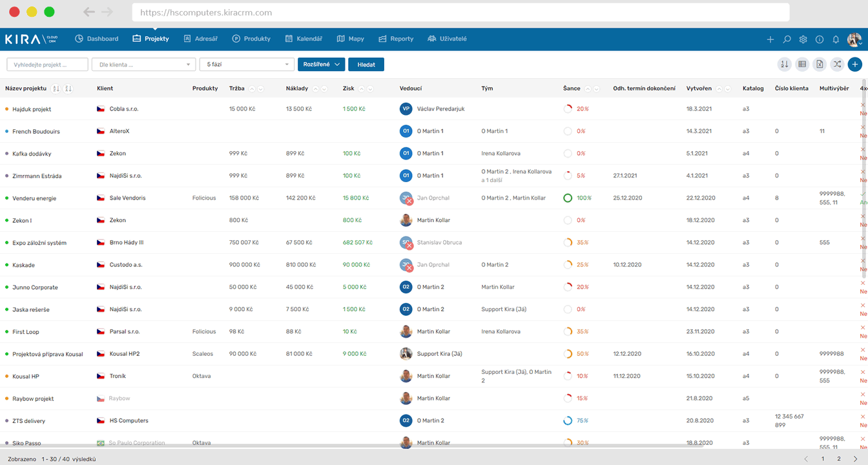Open the settings gear icon
Image resolution: width=868 pixels, height=465 pixels.
tap(803, 39)
